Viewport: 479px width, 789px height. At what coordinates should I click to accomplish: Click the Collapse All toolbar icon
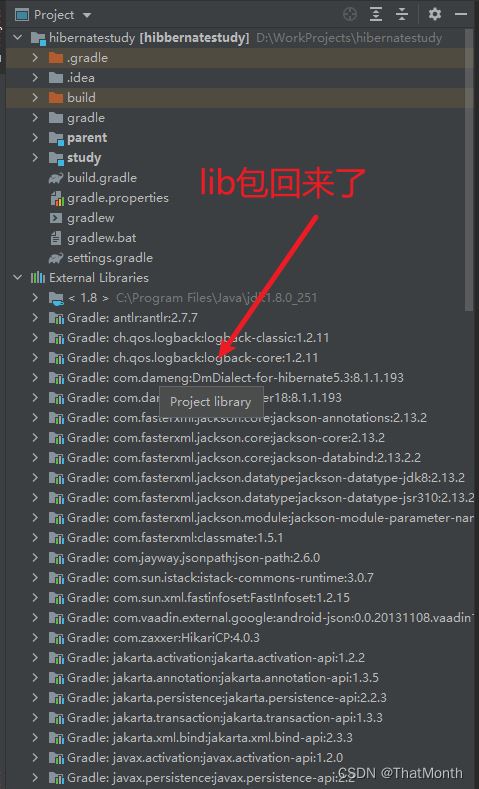pyautogui.click(x=402, y=15)
